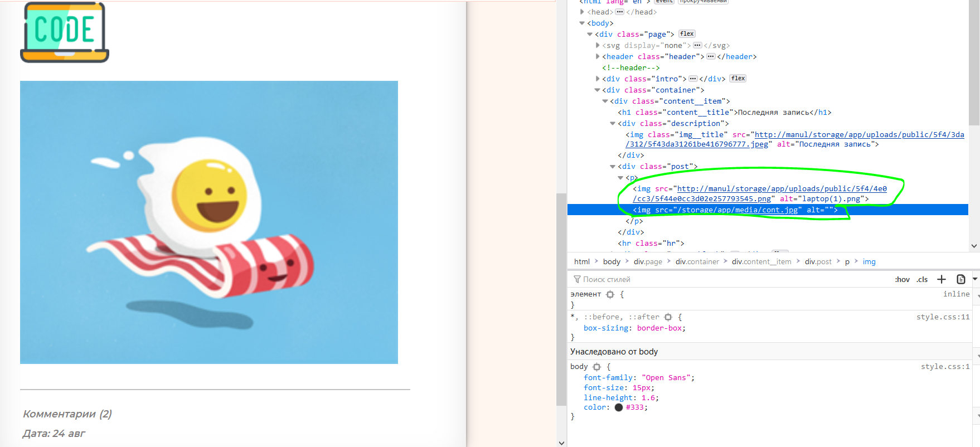Click the markup tree scroll down arrow
Image resolution: width=980 pixels, height=447 pixels.
point(974,246)
